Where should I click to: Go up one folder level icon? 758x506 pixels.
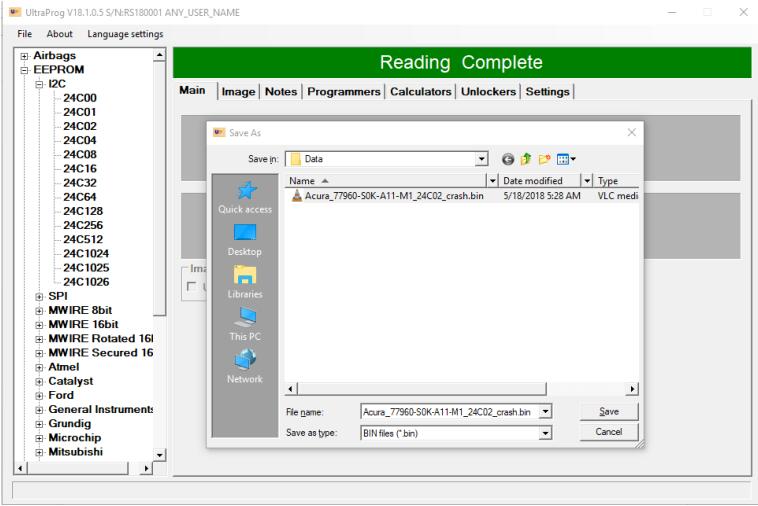(x=526, y=159)
